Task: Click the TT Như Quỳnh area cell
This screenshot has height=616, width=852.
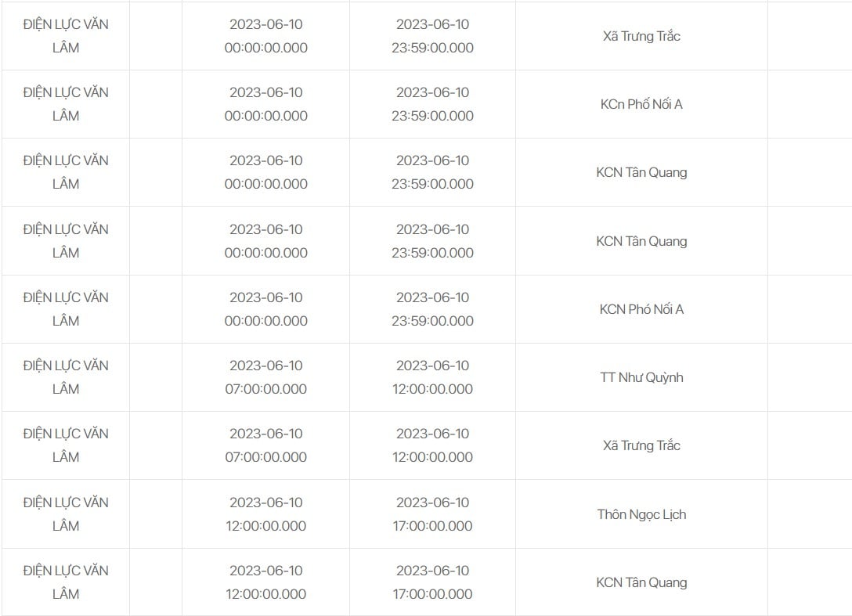Action: (x=641, y=377)
